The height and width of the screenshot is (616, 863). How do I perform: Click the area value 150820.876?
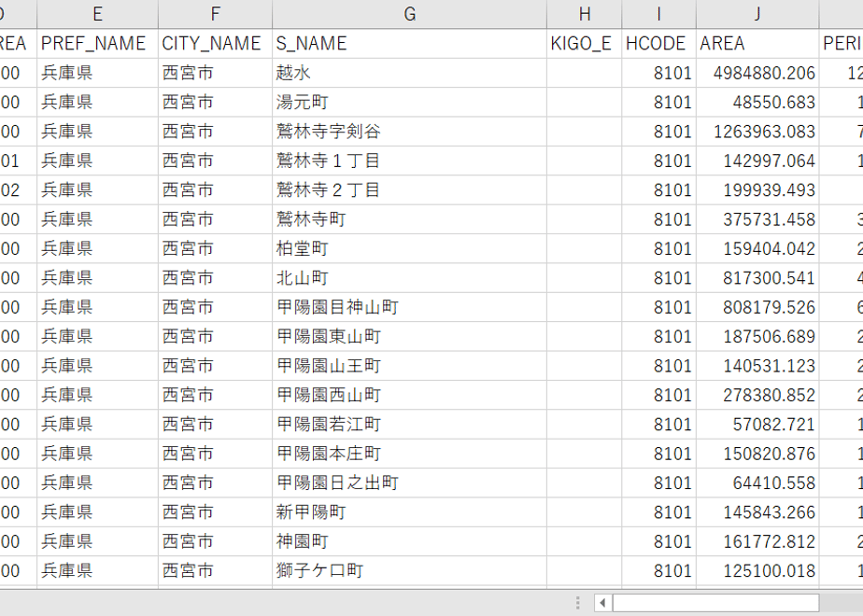pos(757,454)
